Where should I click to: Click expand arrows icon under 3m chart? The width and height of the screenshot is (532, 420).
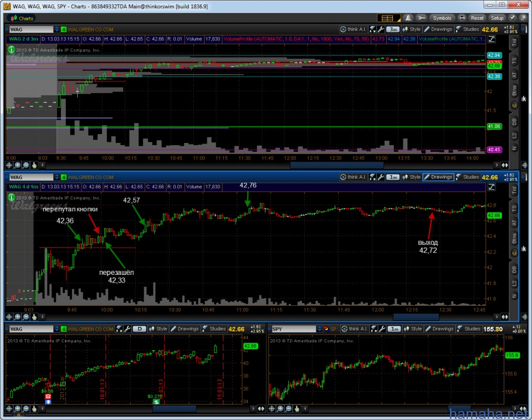pyautogui.click(x=505, y=165)
